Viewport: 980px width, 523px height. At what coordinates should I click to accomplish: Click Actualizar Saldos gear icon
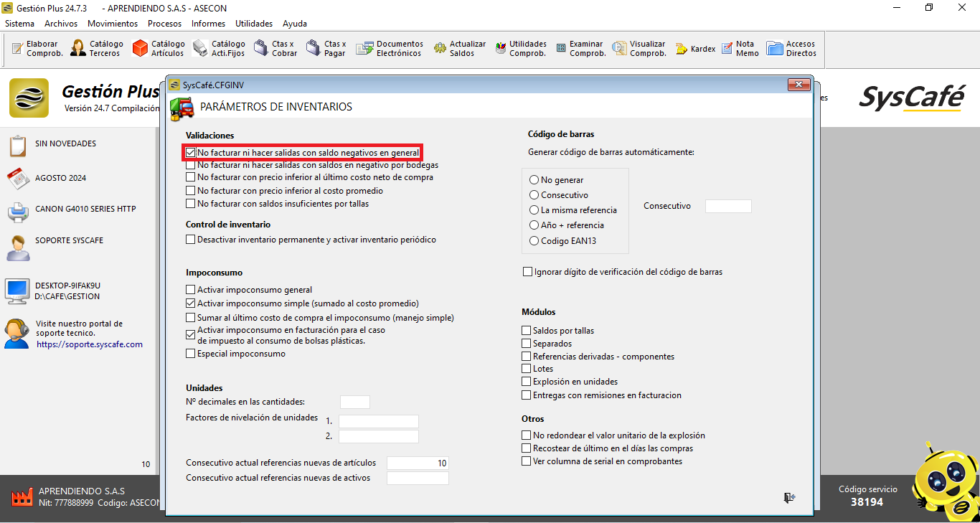(440, 48)
